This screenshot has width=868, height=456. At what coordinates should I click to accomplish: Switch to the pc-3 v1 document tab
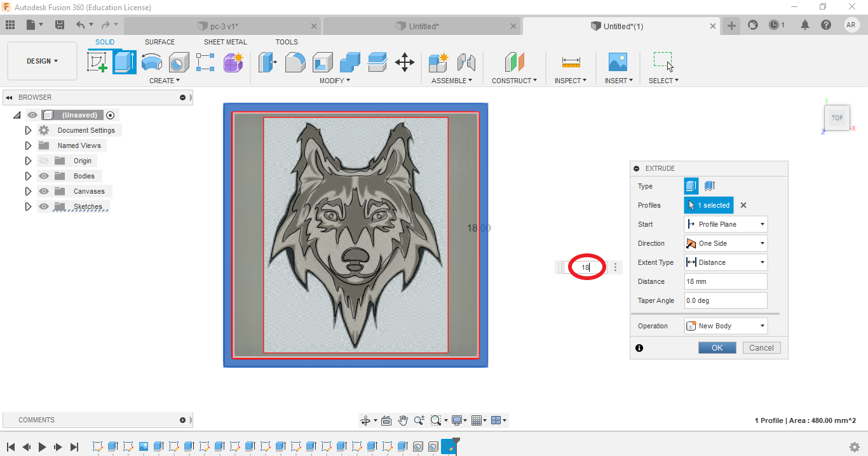click(224, 26)
